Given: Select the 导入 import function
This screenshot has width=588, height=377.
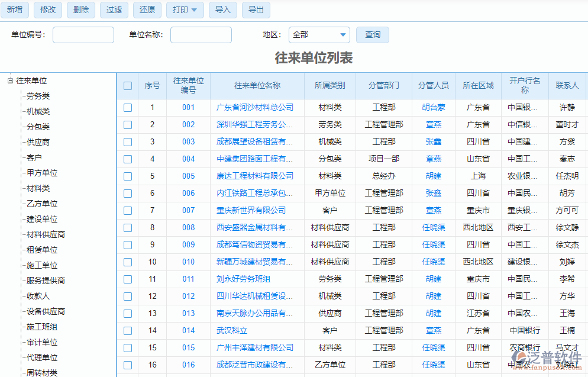Looking at the screenshot, I should 222,10.
